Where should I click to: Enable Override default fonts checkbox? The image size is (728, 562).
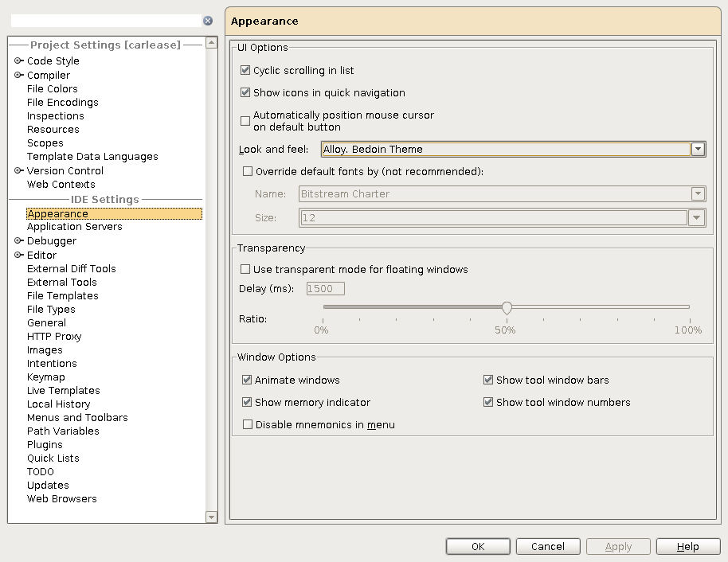pyautogui.click(x=248, y=172)
